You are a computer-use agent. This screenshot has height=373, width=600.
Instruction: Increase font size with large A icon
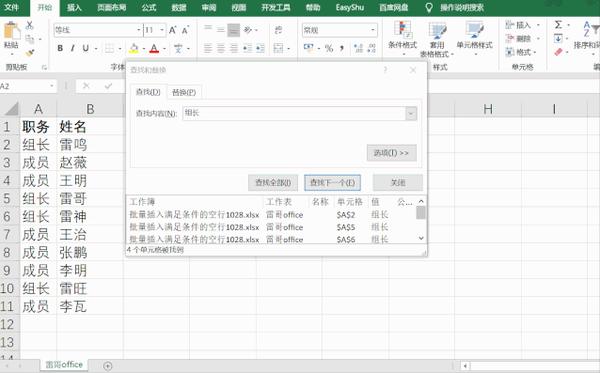coord(173,30)
